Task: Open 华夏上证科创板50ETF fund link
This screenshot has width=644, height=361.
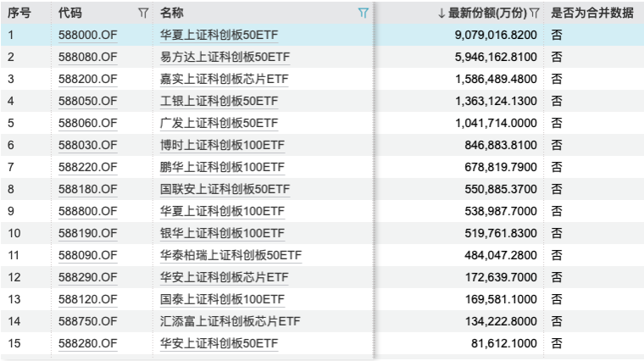Action: [219, 35]
